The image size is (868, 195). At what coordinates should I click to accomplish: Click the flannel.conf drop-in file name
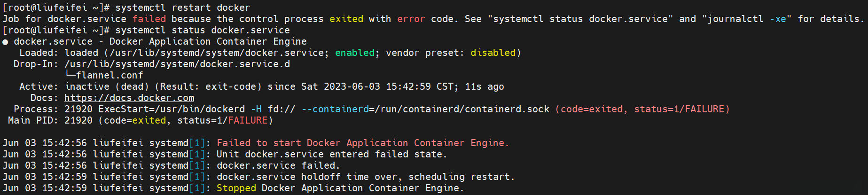pos(109,75)
